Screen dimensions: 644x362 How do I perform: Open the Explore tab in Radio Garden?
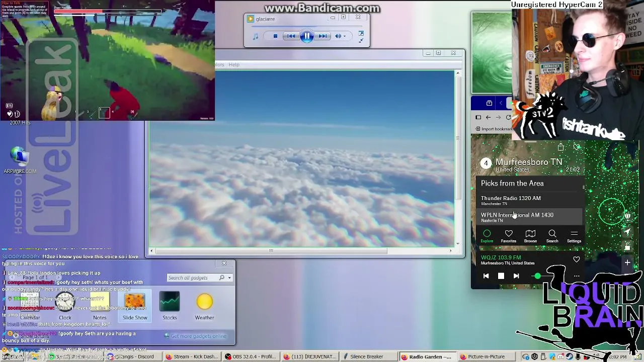click(487, 236)
